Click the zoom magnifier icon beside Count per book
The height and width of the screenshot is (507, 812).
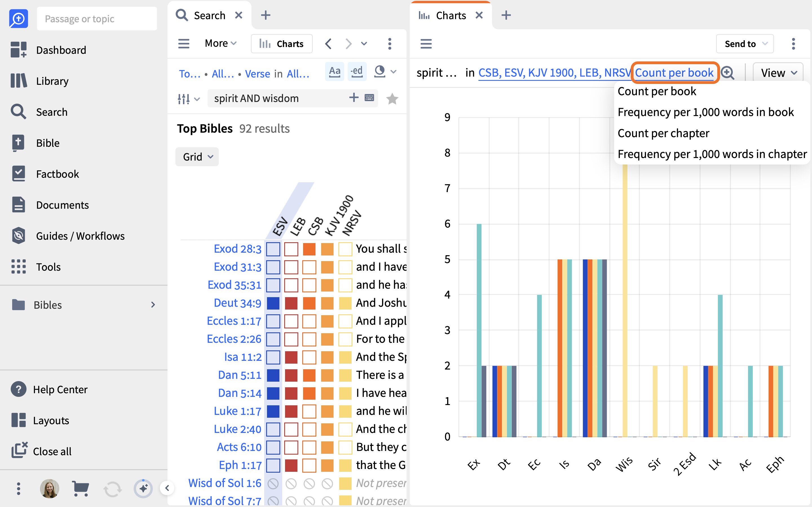pos(727,73)
